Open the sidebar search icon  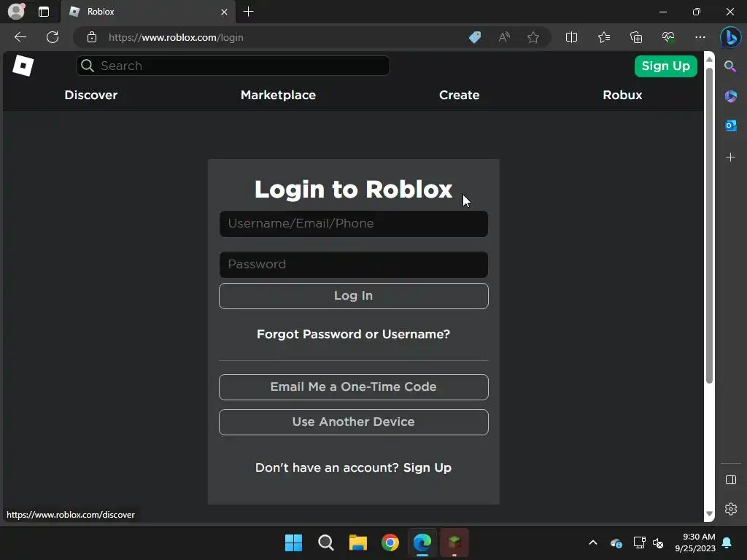[730, 66]
